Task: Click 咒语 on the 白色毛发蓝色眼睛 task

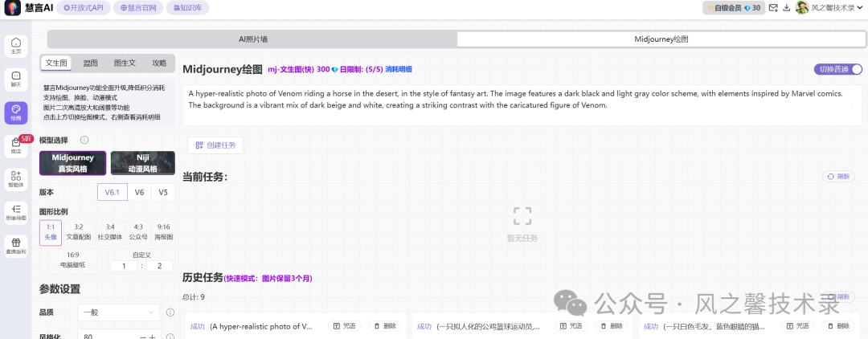Action: [799, 326]
